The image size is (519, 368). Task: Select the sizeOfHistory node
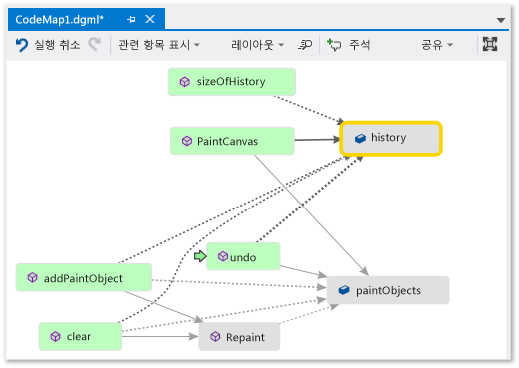[232, 82]
